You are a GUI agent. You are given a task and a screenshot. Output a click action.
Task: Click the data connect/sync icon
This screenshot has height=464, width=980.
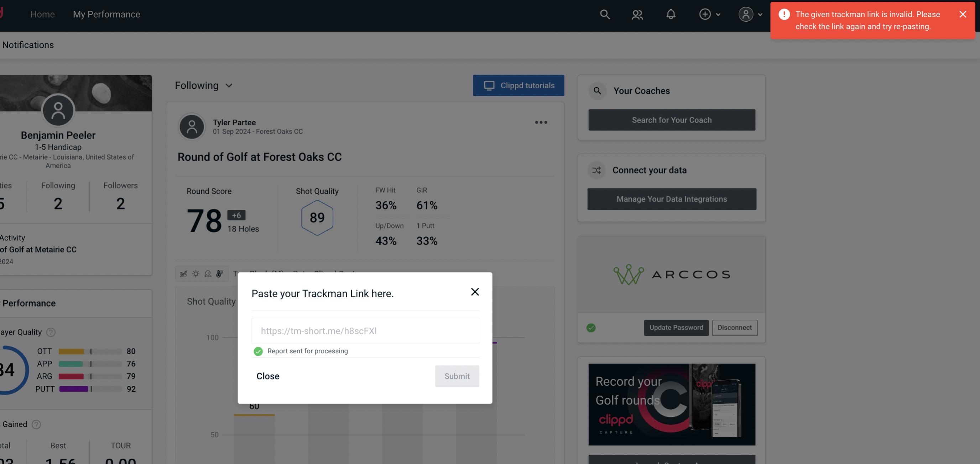coord(597,170)
